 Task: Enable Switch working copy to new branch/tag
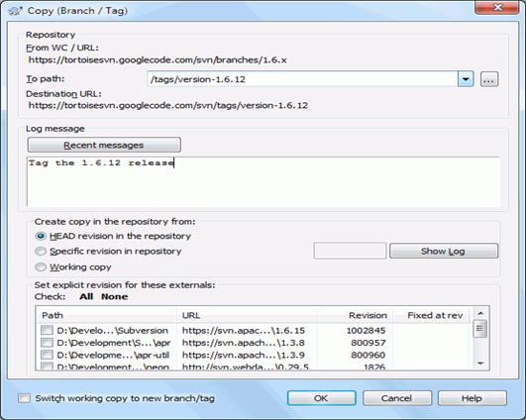tap(24, 398)
